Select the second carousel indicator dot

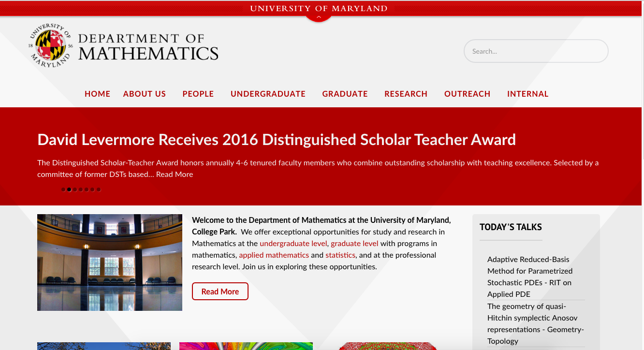(x=69, y=190)
